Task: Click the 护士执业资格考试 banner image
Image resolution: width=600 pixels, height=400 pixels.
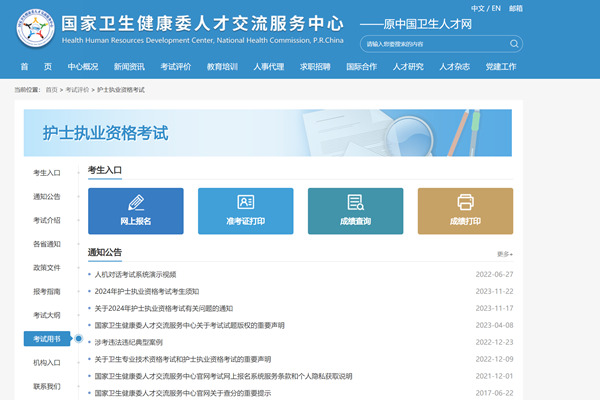Action: 268,133
